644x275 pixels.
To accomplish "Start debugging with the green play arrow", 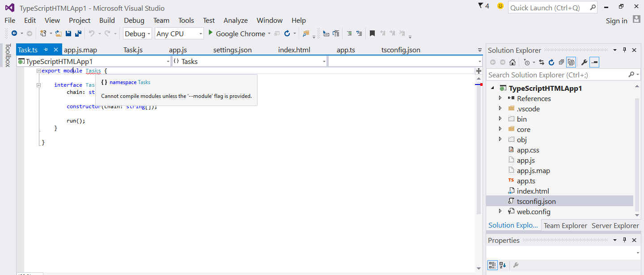I will tap(211, 33).
